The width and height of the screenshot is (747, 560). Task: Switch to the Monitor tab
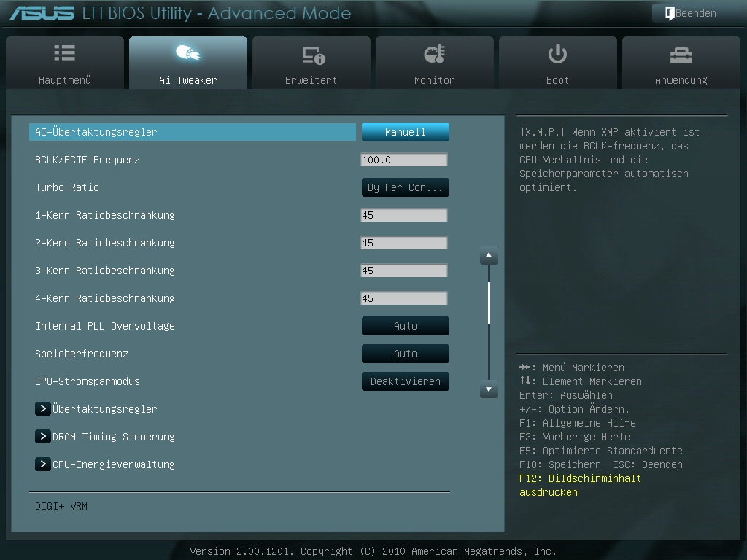[x=435, y=63]
